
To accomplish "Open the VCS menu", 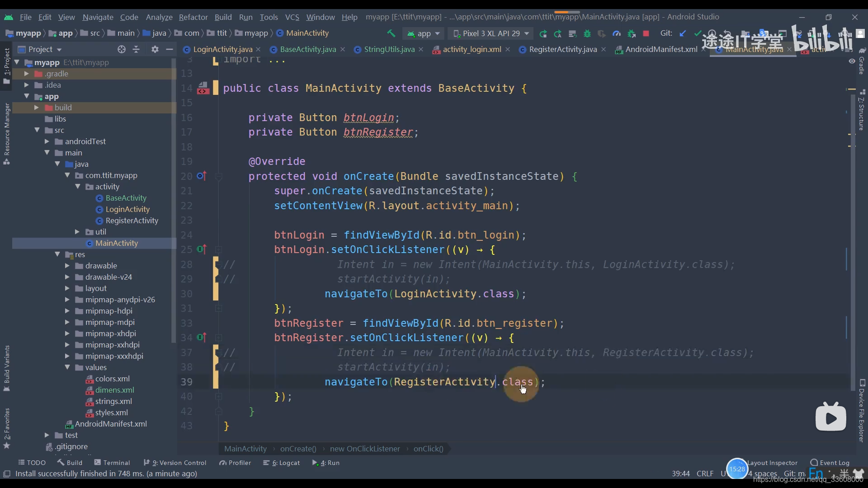I will [x=292, y=17].
